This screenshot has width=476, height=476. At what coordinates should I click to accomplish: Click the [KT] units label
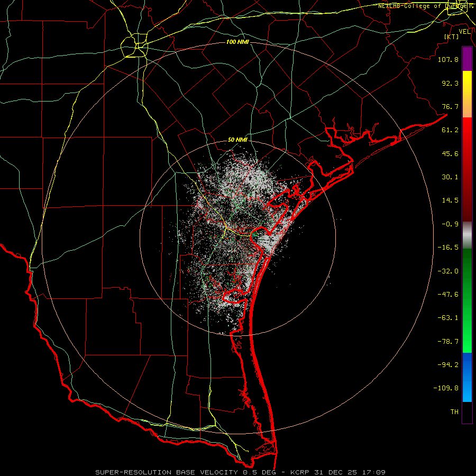pos(452,36)
